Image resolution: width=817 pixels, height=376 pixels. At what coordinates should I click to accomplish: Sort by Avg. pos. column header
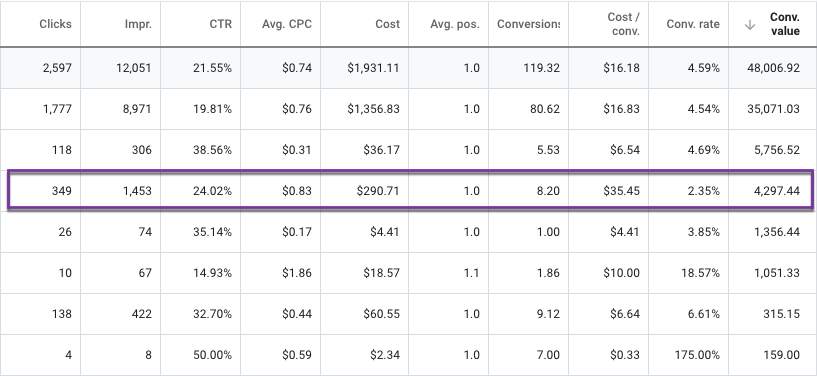pos(454,24)
